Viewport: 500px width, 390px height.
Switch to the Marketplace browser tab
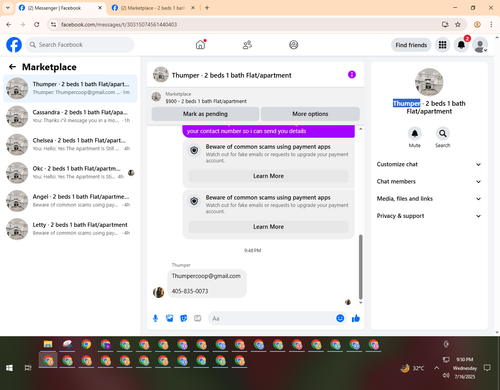pos(153,8)
